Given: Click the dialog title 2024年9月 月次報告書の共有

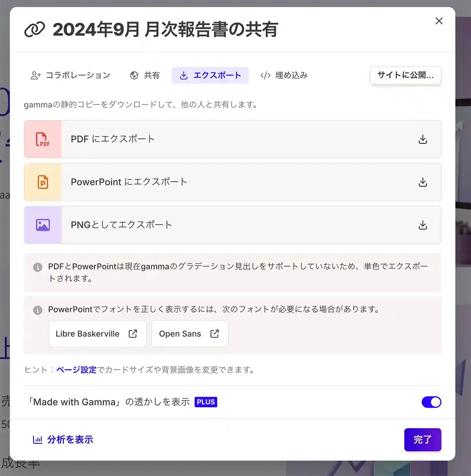Looking at the screenshot, I should (x=165, y=29).
